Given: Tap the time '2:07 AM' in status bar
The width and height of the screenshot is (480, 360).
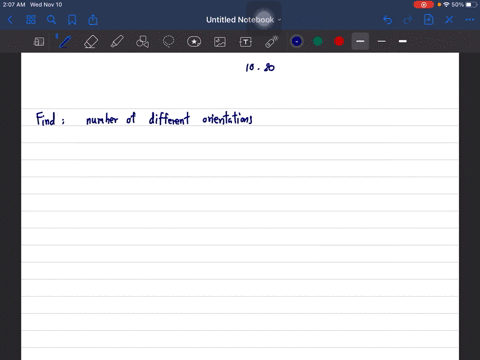Looking at the screenshot, I should click(14, 5).
